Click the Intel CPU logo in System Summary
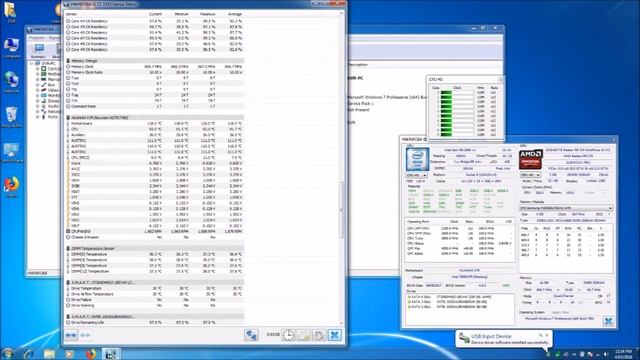The image size is (640, 360). coord(417,159)
